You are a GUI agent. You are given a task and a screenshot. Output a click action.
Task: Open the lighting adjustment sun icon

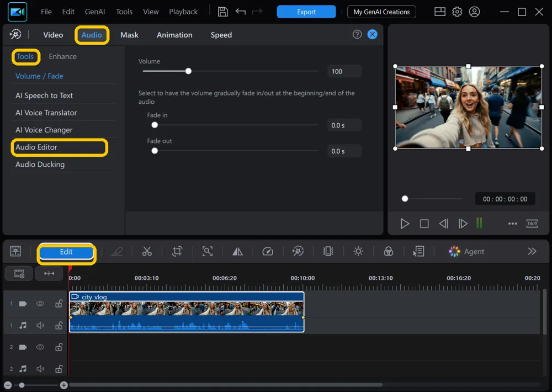[358, 251]
